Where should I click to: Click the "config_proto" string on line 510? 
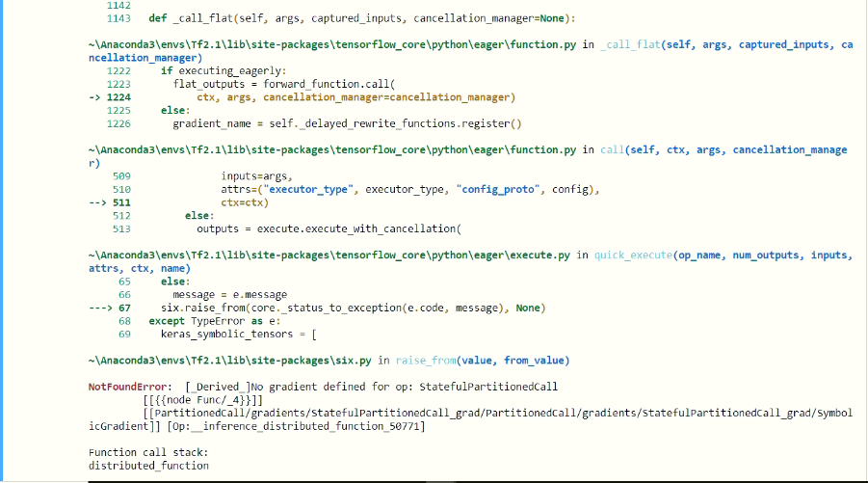click(x=498, y=189)
